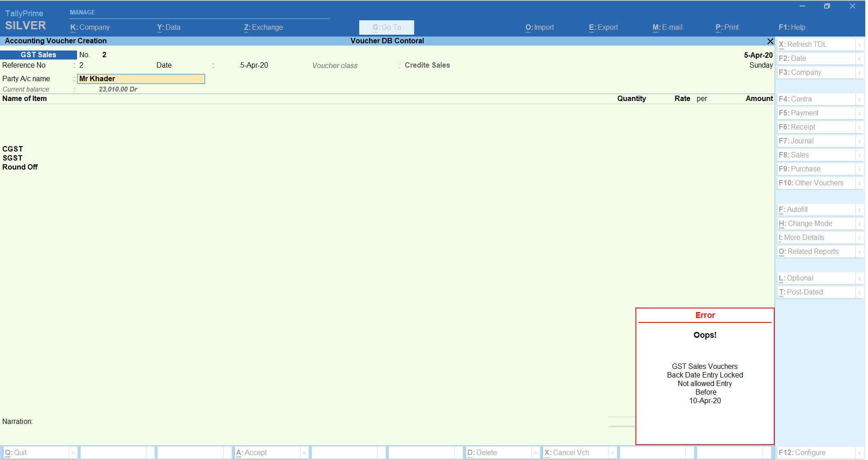Click F7: Journal in the side panel
The width and height of the screenshot is (868, 460).
click(x=816, y=141)
